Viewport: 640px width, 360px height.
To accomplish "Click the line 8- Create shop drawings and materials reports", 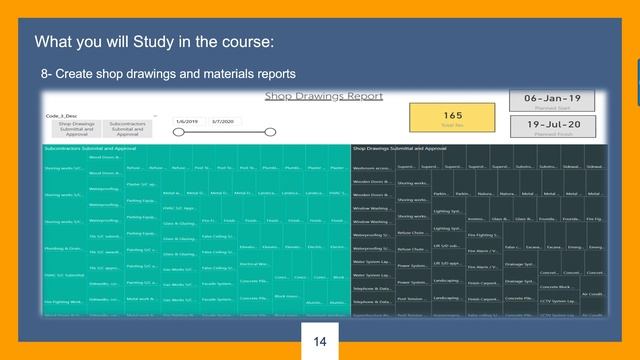I will click(x=168, y=74).
